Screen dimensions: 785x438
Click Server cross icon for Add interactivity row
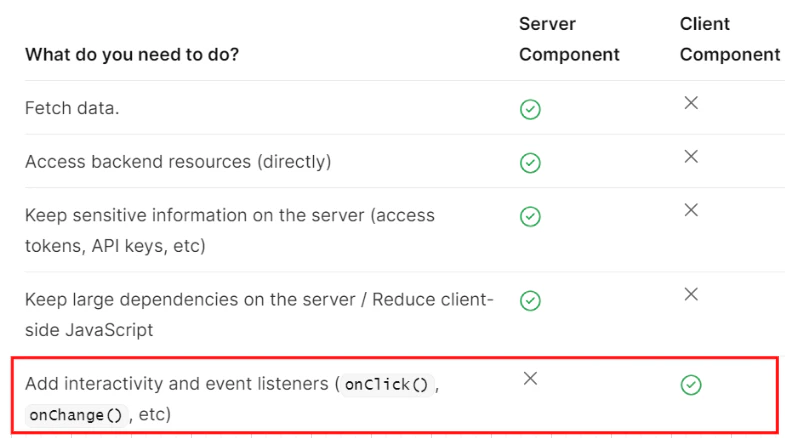[531, 378]
